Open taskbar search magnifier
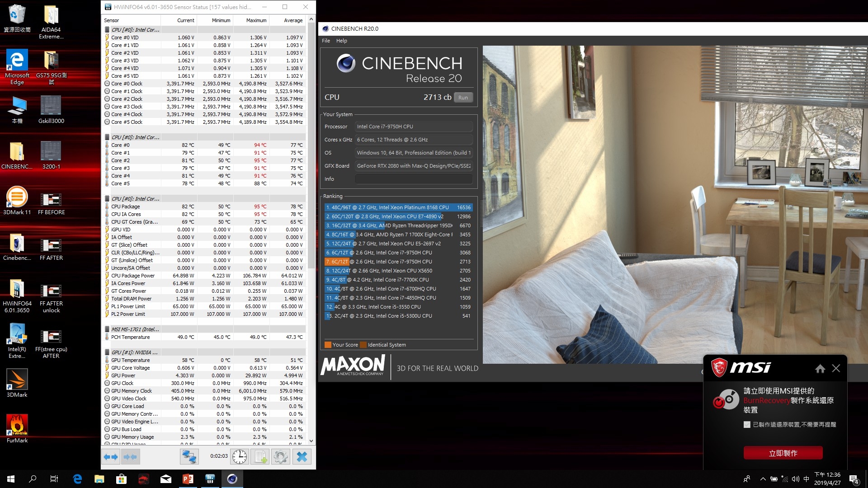The height and width of the screenshot is (488, 868). point(33,479)
